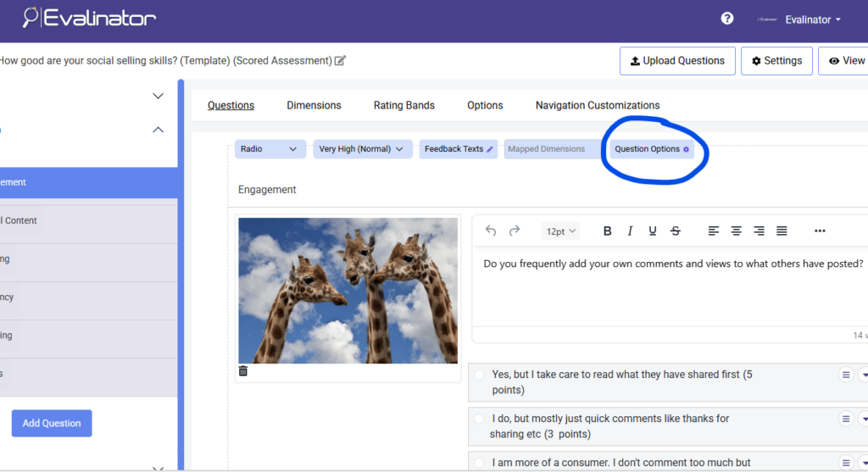
Task: Select radio for 'I do, but mostly' answer
Action: pos(480,419)
